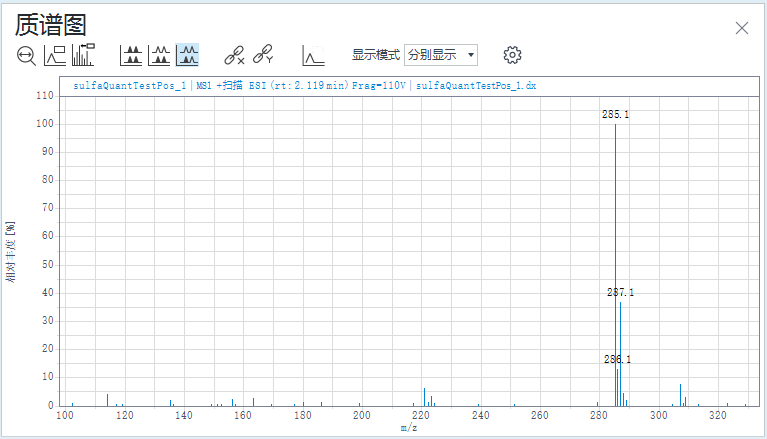This screenshot has width=767, height=439.
Task: Click the 相对丰度 [%] axis title
Action: point(10,252)
